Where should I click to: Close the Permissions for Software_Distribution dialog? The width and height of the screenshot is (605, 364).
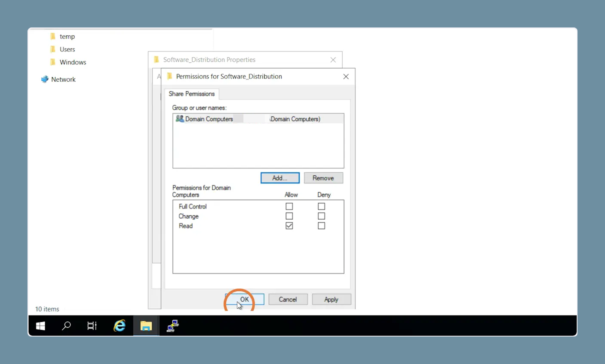(346, 77)
